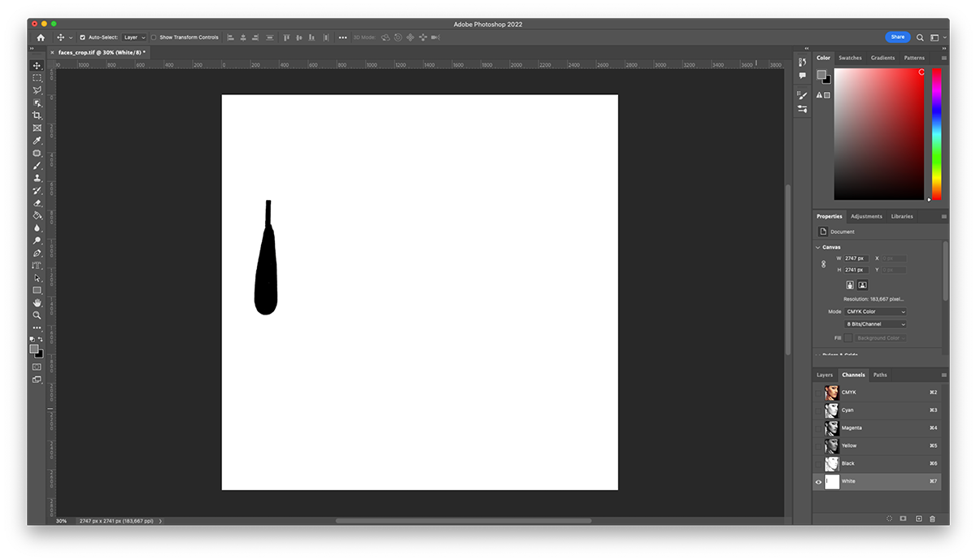
Task: Select the Cyan channel
Action: tap(854, 410)
